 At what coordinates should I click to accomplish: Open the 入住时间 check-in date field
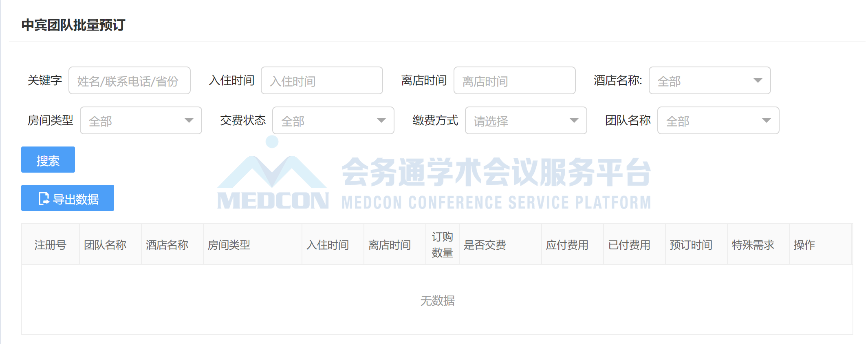coord(322,80)
